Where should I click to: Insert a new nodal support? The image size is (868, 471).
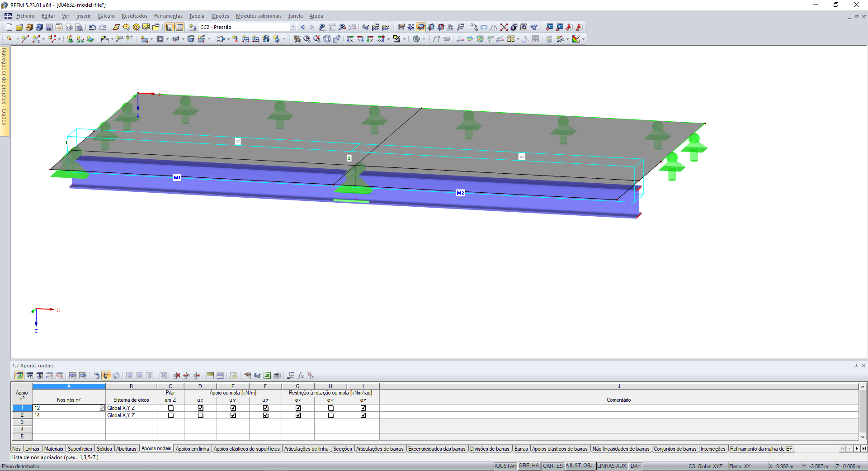[x=70, y=39]
